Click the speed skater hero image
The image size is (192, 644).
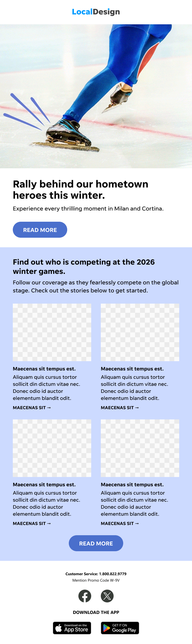click(x=96, y=96)
